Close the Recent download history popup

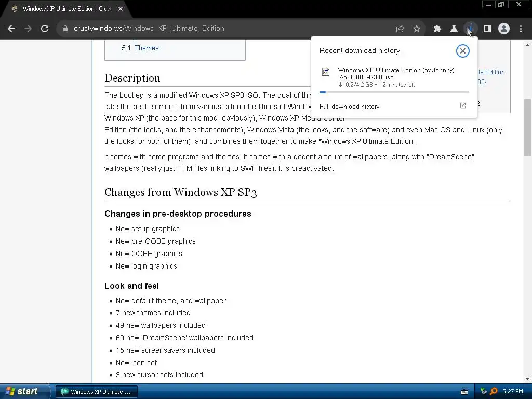point(462,51)
